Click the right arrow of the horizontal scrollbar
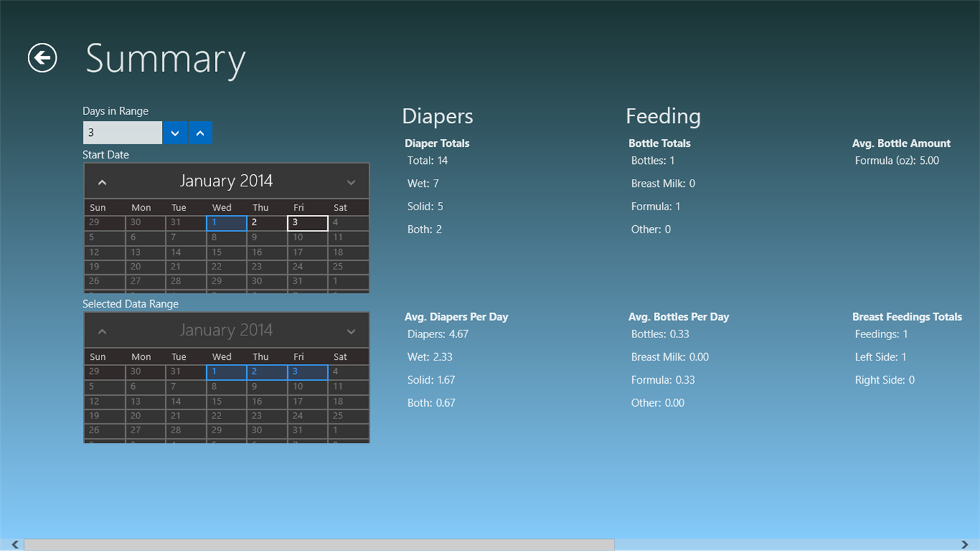The image size is (980, 551). [964, 544]
